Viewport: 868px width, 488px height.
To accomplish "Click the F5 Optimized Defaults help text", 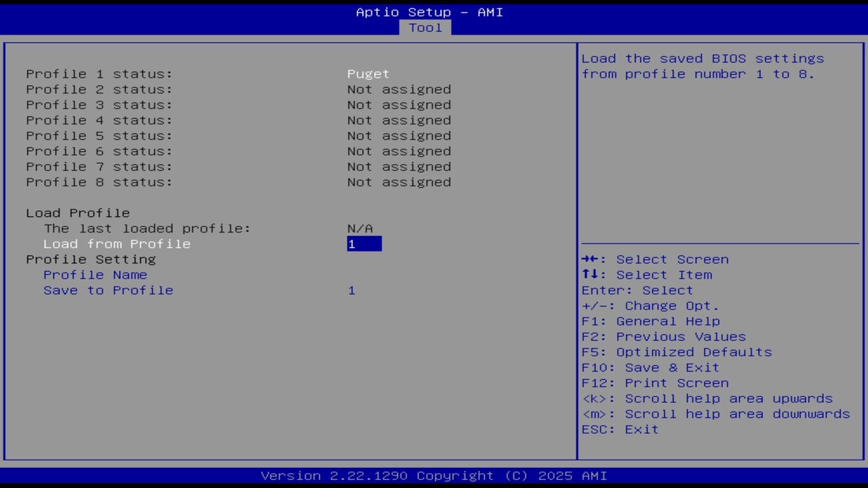I will click(x=676, y=352).
